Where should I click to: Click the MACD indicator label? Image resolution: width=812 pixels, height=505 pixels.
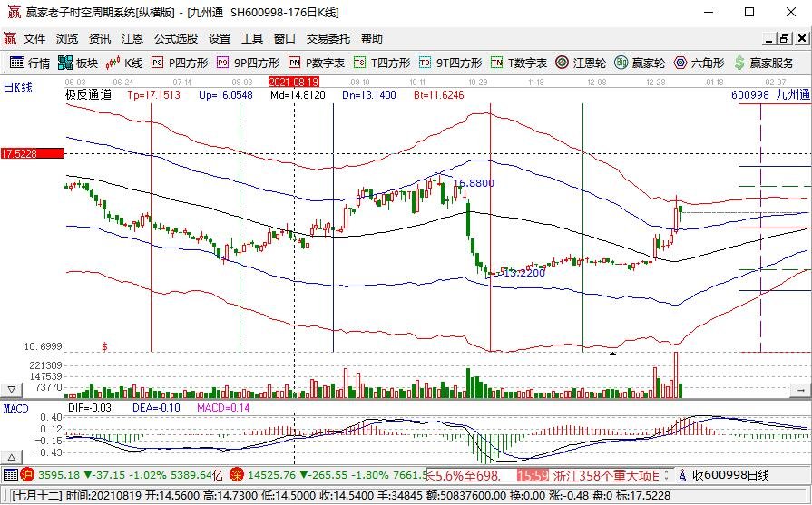pyautogui.click(x=16, y=409)
